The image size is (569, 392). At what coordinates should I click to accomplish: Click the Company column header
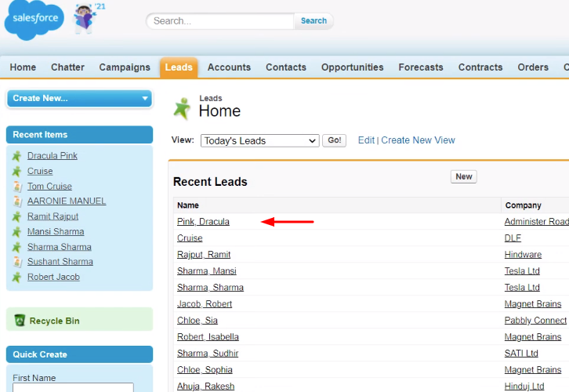(524, 205)
